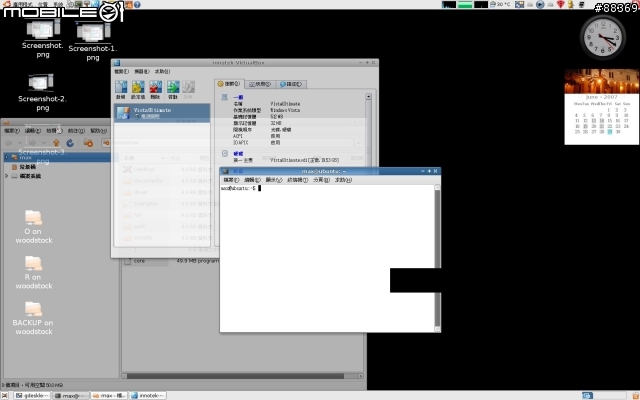640x400 pixels.
Task: Open the first menu in the VirtualBox menu bar
Action: pos(121,71)
